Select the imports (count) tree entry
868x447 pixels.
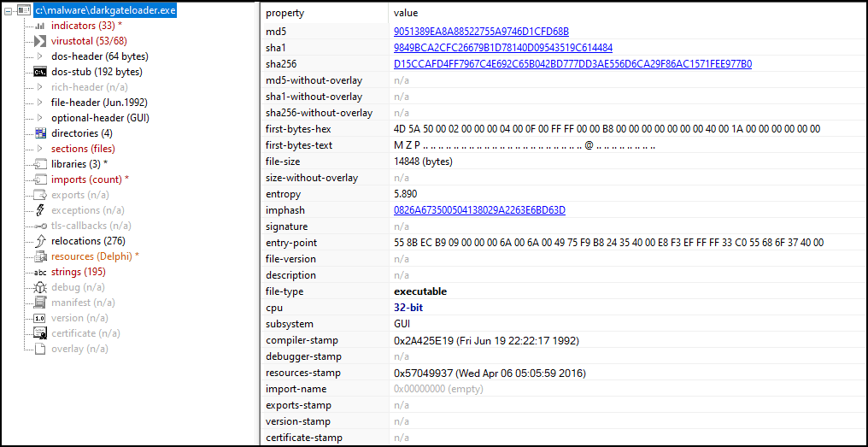[x=90, y=179]
